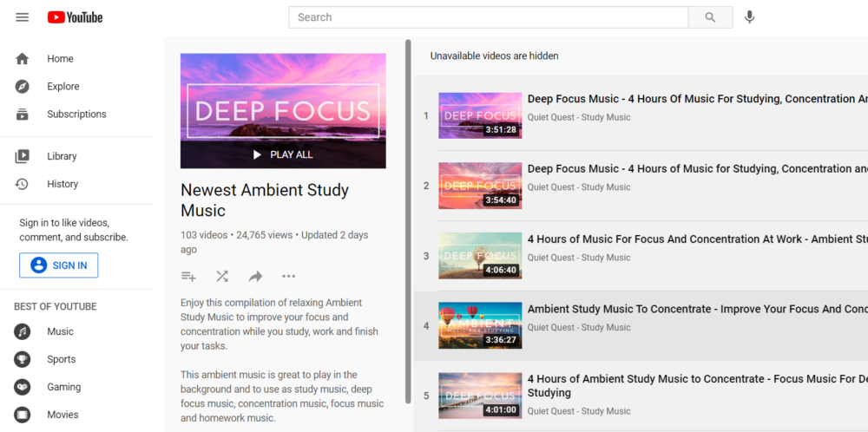This screenshot has height=432, width=868.
Task: Click '103 videos • 24,765 views' stats text
Action: [x=236, y=235]
